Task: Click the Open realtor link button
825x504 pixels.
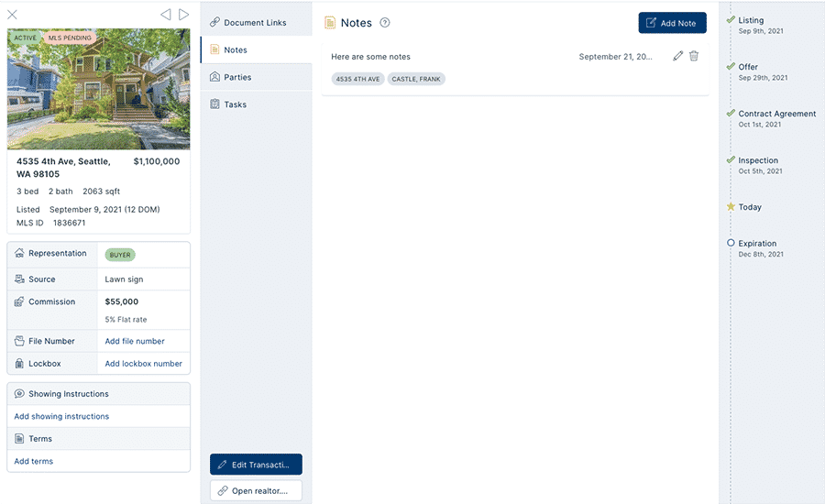Action: coord(257,490)
